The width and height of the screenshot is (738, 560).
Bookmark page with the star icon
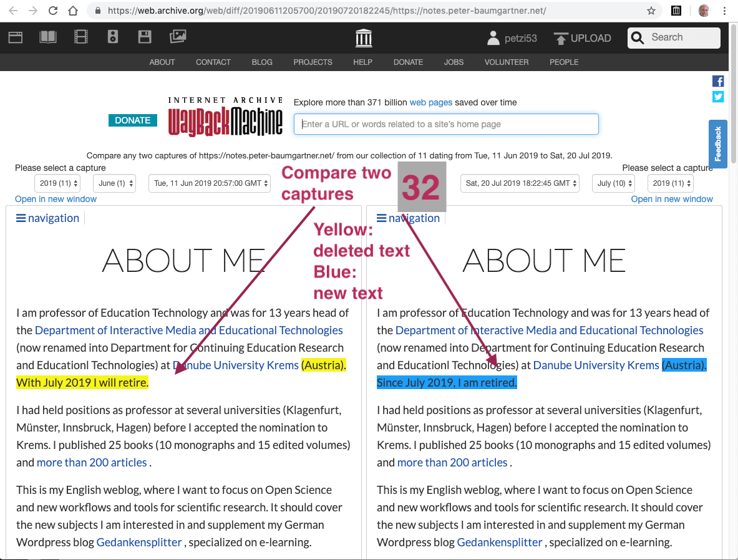(x=651, y=11)
